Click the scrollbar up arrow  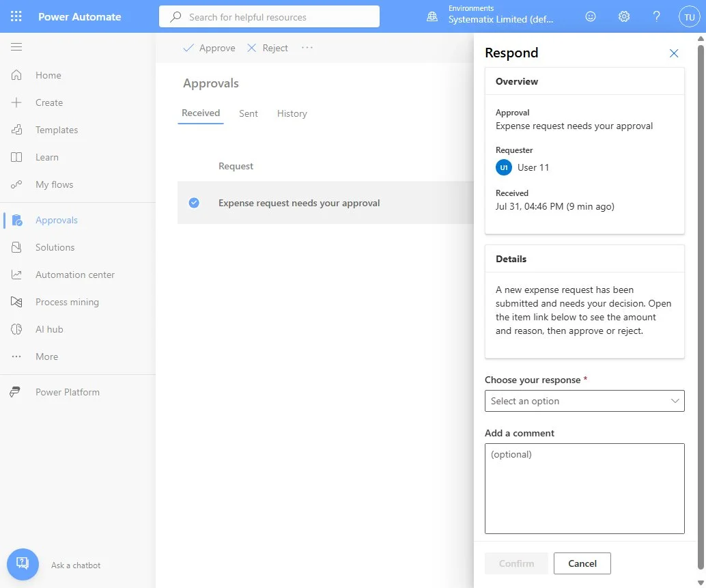[x=701, y=38]
